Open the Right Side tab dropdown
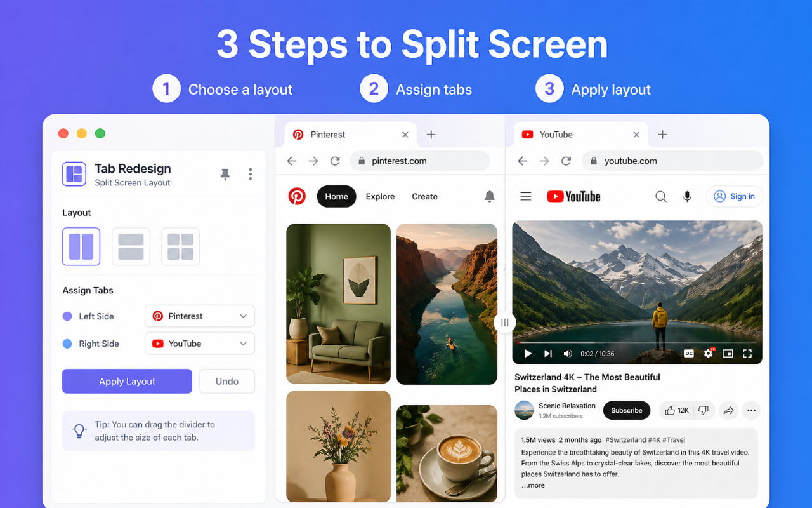This screenshot has width=812, height=508. click(x=200, y=344)
